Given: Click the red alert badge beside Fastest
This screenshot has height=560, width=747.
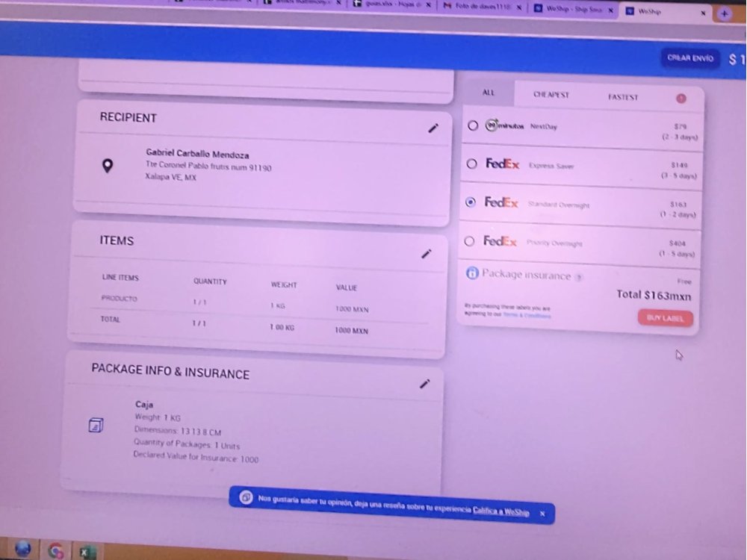Looking at the screenshot, I should click(681, 98).
